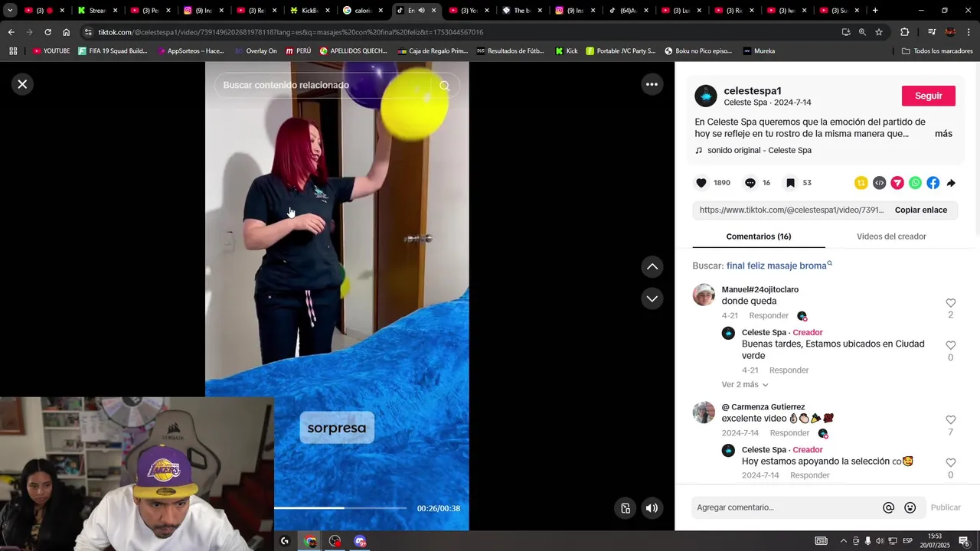The height and width of the screenshot is (551, 980).
Task: Open emoji picker in comment box
Action: (x=910, y=507)
